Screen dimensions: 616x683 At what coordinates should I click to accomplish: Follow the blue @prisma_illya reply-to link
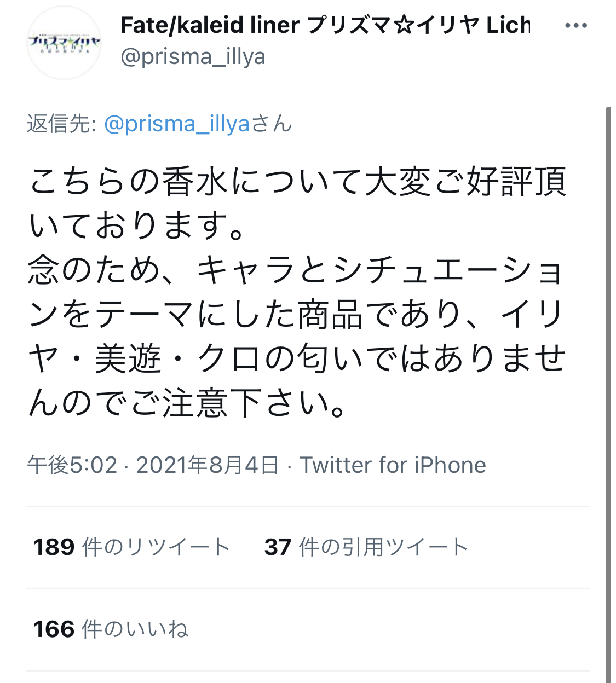pos(176,124)
